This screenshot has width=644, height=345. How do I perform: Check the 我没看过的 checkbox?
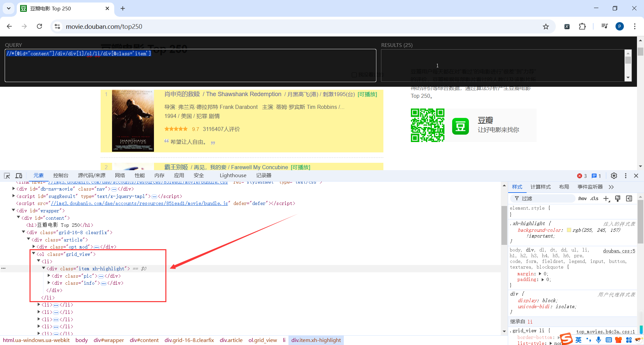point(354,75)
